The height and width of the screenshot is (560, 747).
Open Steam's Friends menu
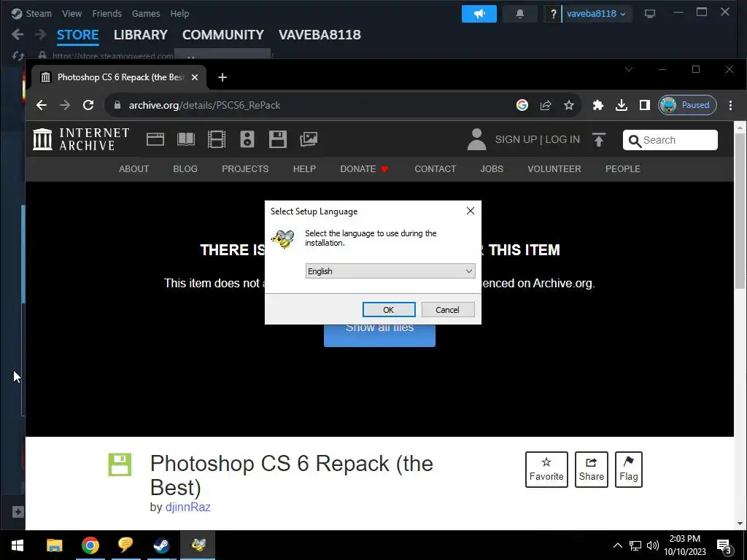click(x=107, y=13)
